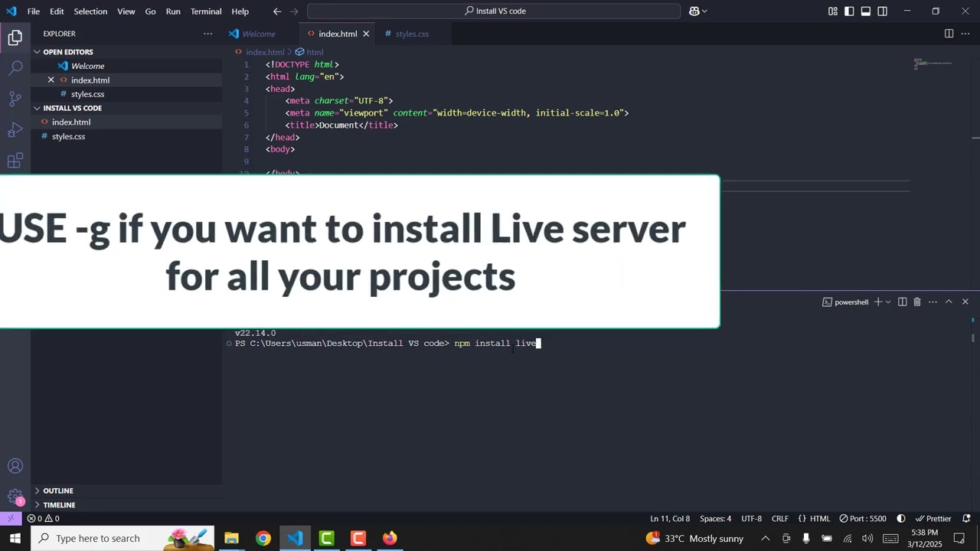Change UTF-8 encoding in status bar
The width and height of the screenshot is (980, 551).
click(751, 518)
